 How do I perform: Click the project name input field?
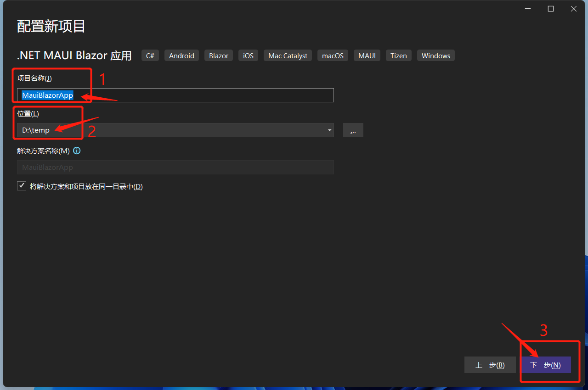[x=175, y=95]
